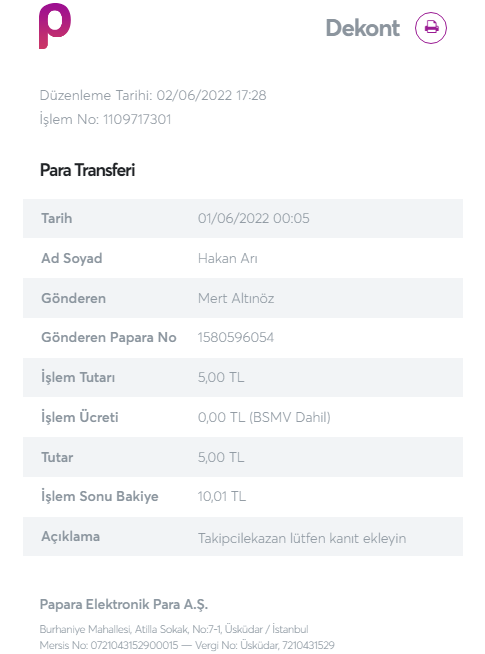Select the Düzenleme Tarihi line
The image size is (485, 654).
[x=153, y=95]
